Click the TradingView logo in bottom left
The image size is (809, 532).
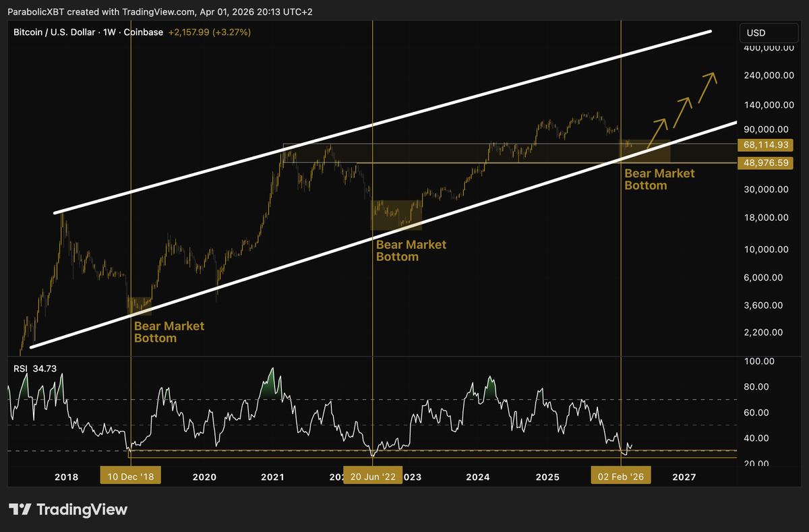tap(67, 510)
